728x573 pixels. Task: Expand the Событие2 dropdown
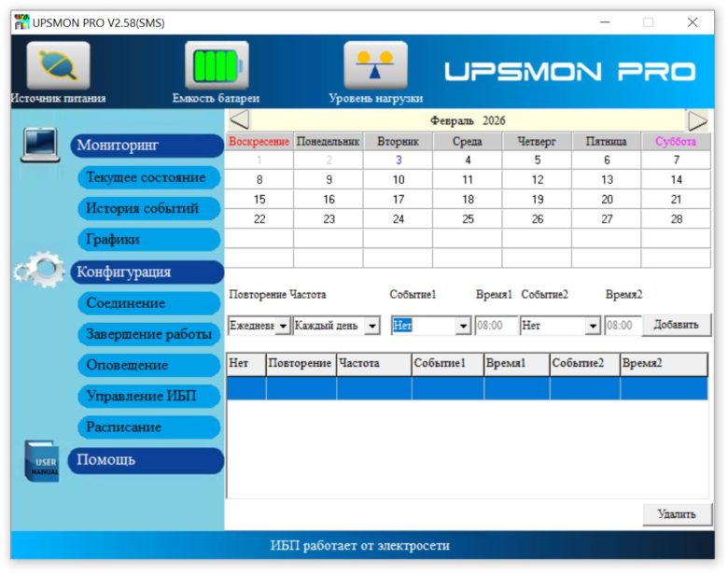tap(593, 326)
